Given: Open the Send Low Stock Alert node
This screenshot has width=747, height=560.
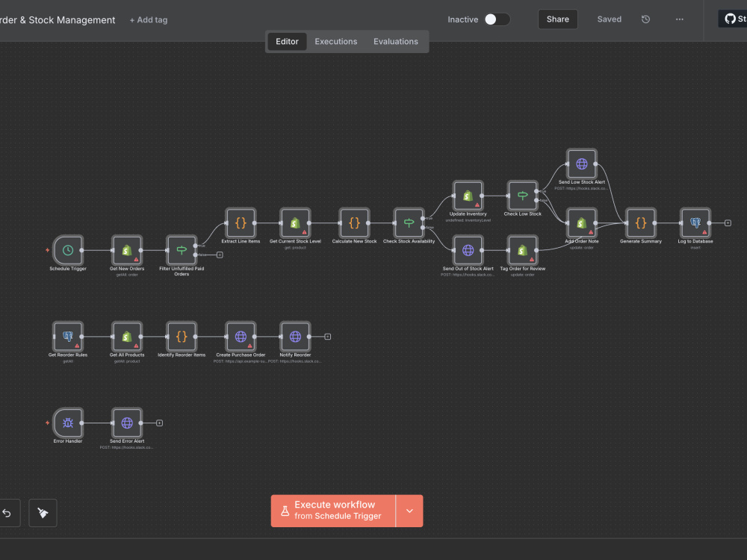Looking at the screenshot, I should point(582,164).
